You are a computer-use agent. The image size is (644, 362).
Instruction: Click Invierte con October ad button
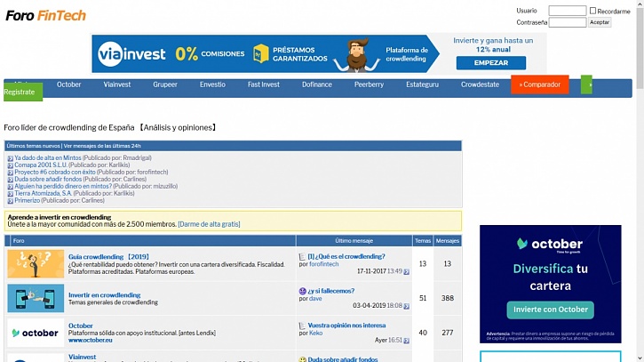[551, 310]
